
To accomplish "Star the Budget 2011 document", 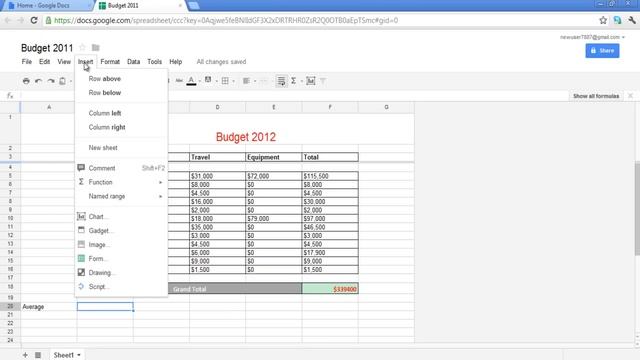I will pyautogui.click(x=82, y=47).
